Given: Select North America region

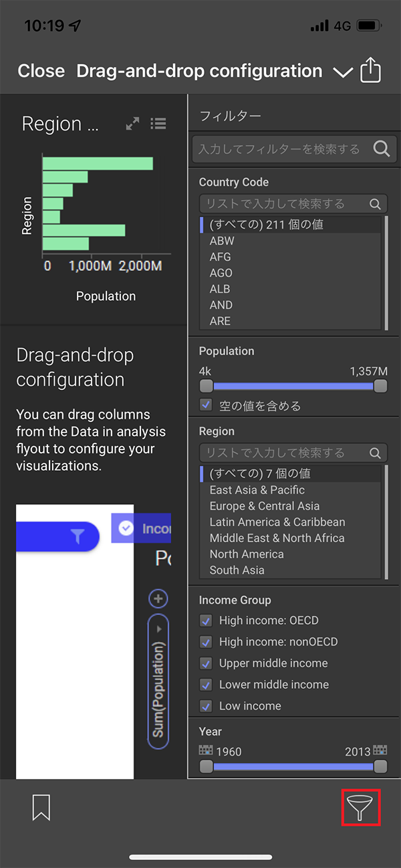Looking at the screenshot, I should (x=290, y=554).
